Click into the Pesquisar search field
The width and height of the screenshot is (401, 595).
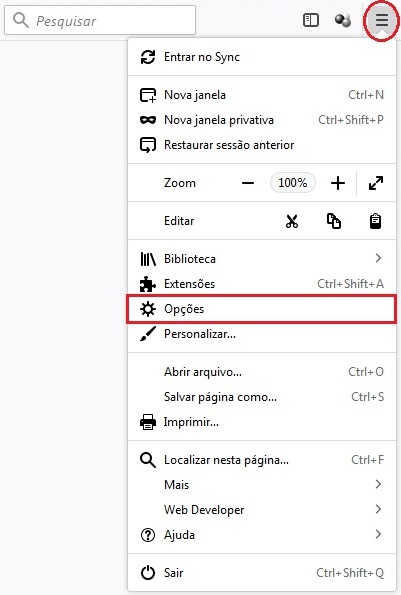click(100, 20)
